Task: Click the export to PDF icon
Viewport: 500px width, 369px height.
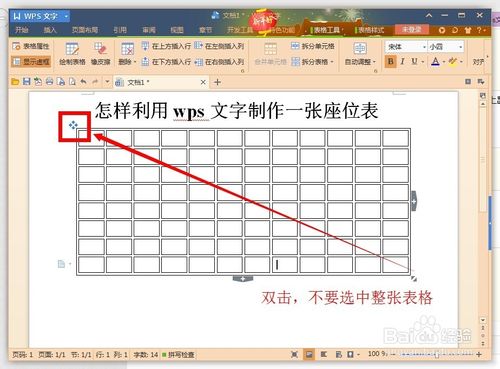Action: click(x=38, y=82)
